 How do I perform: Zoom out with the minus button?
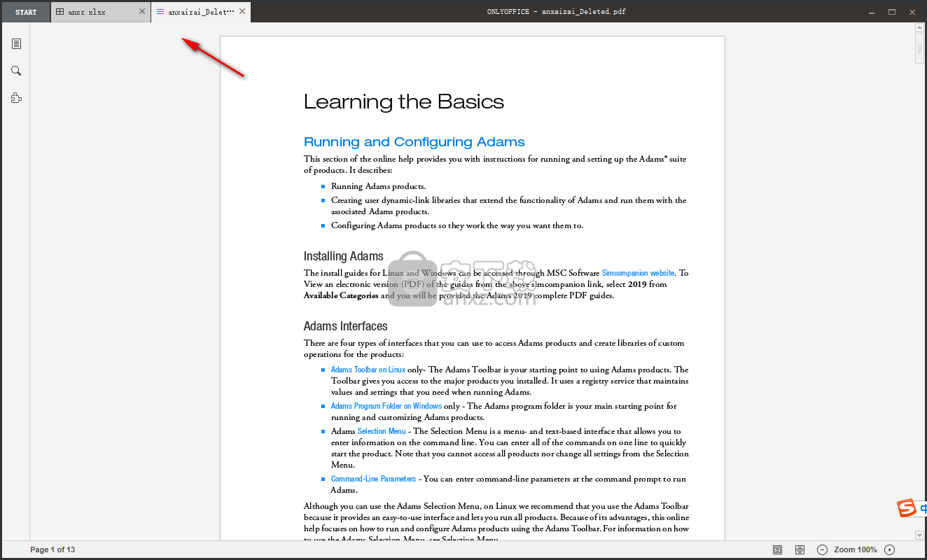823,549
